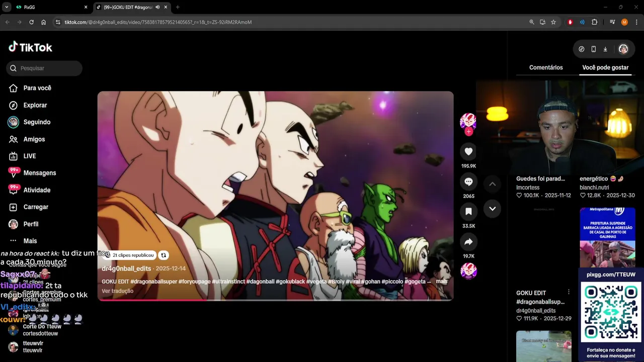The image size is (644, 362).
Task: Open a new browser tab
Action: coord(178,7)
